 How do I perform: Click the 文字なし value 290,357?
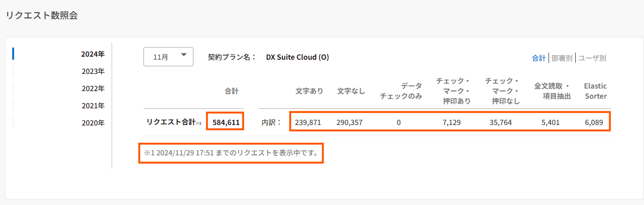pyautogui.click(x=349, y=122)
